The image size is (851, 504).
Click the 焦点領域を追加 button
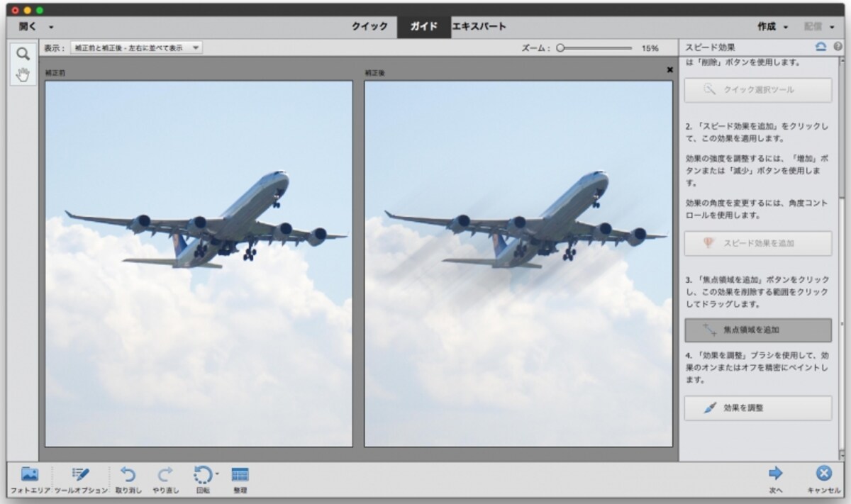[x=758, y=330]
